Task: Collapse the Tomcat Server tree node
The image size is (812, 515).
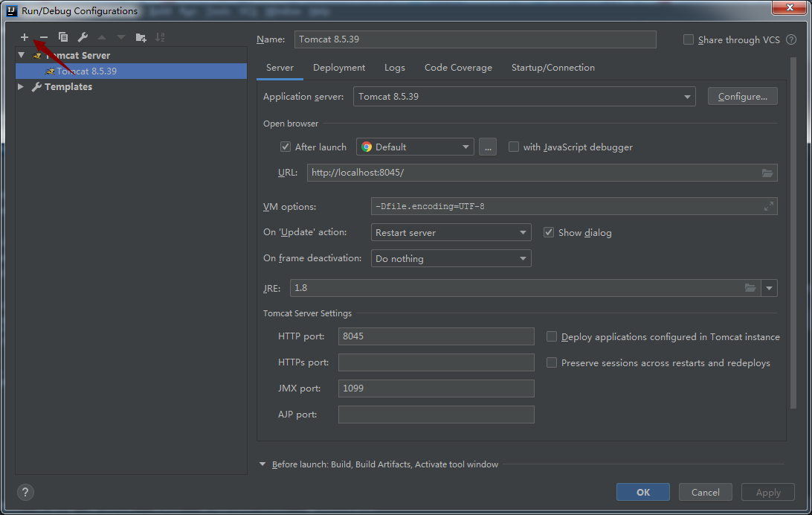Action: coord(22,55)
